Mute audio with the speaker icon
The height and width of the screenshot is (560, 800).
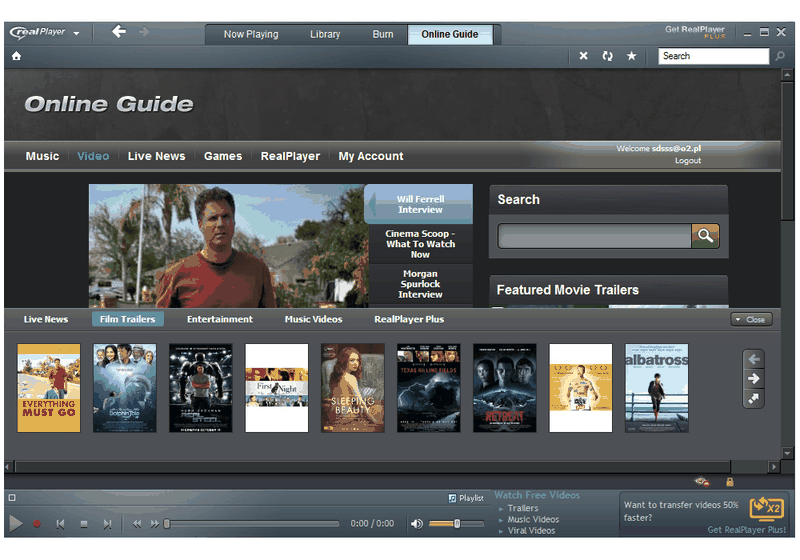coord(417,524)
